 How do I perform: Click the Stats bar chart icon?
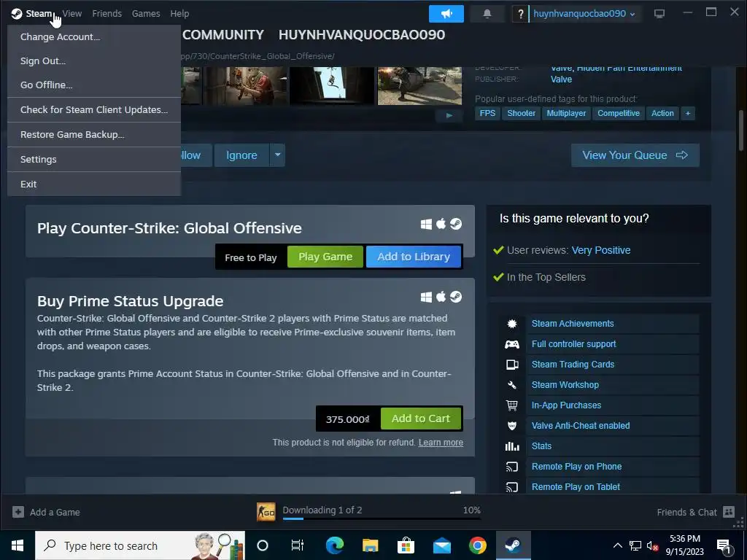[512, 446]
